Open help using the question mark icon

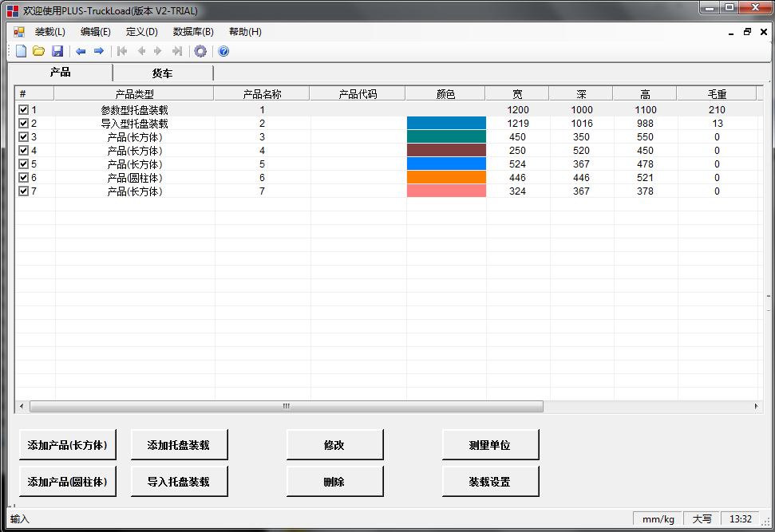[x=222, y=51]
